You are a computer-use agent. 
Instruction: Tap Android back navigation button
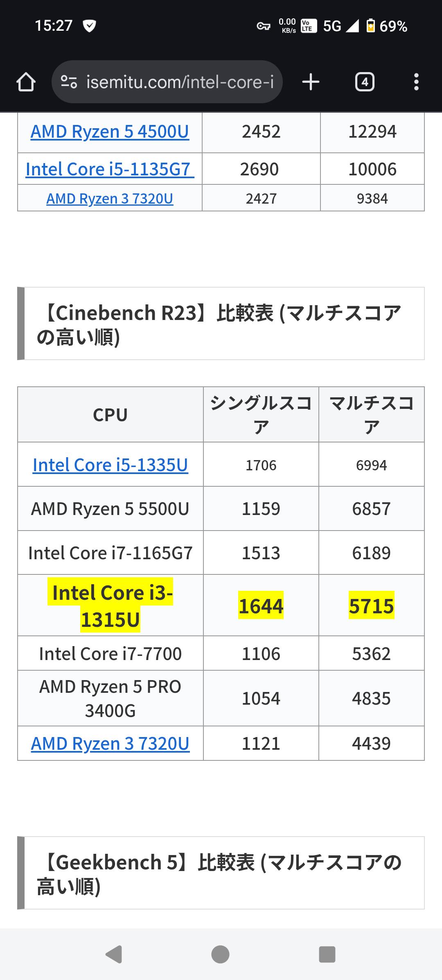114,954
